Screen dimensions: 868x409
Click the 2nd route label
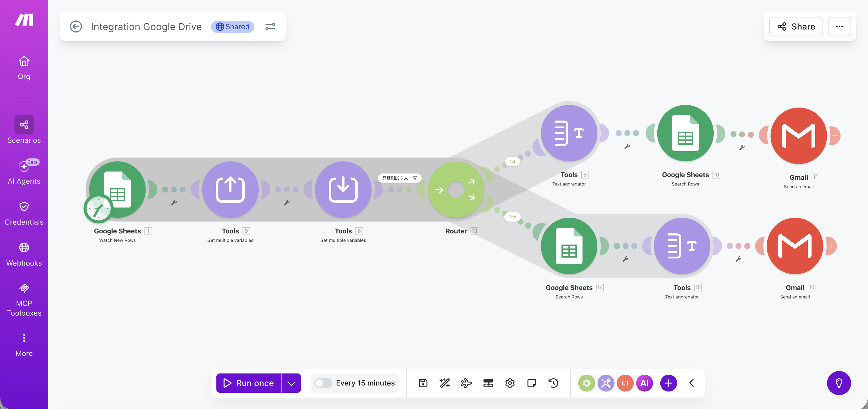coord(512,217)
